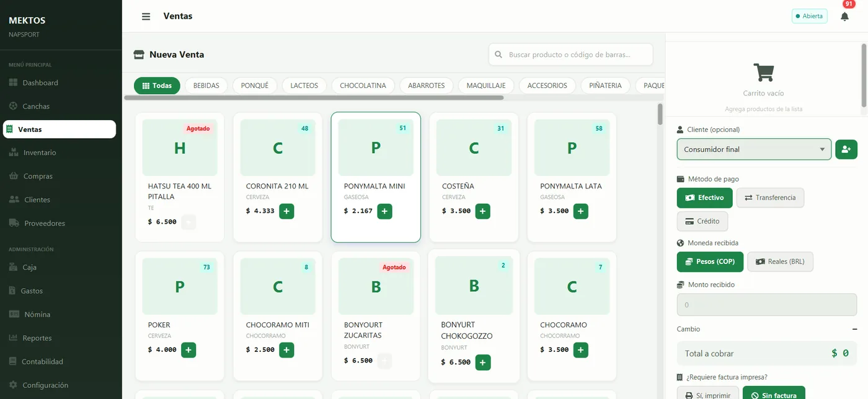The width and height of the screenshot is (868, 399).
Task: Add CORONITA 210 ML to the cart
Action: [286, 211]
